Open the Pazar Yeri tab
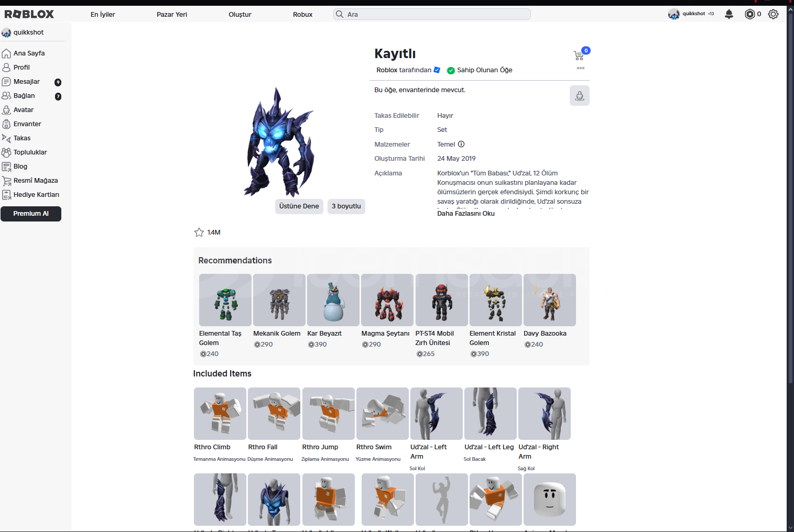 [x=172, y=15]
